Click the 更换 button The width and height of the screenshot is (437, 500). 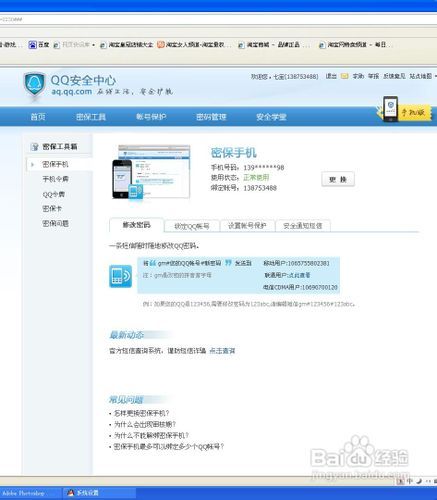click(x=338, y=179)
